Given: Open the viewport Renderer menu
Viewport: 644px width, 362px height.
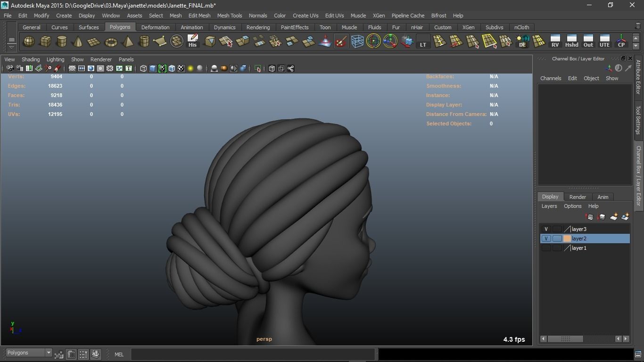Looking at the screenshot, I should click(101, 59).
